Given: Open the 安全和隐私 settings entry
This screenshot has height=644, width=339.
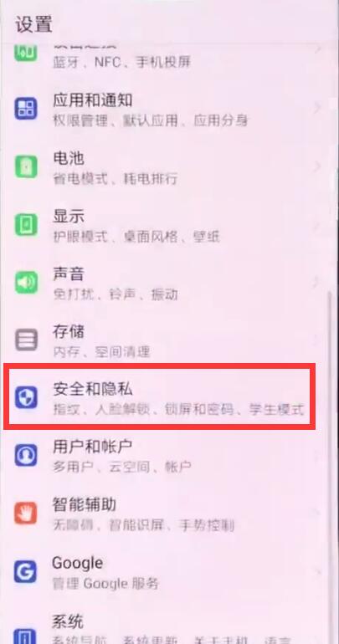Looking at the screenshot, I should (159, 397).
